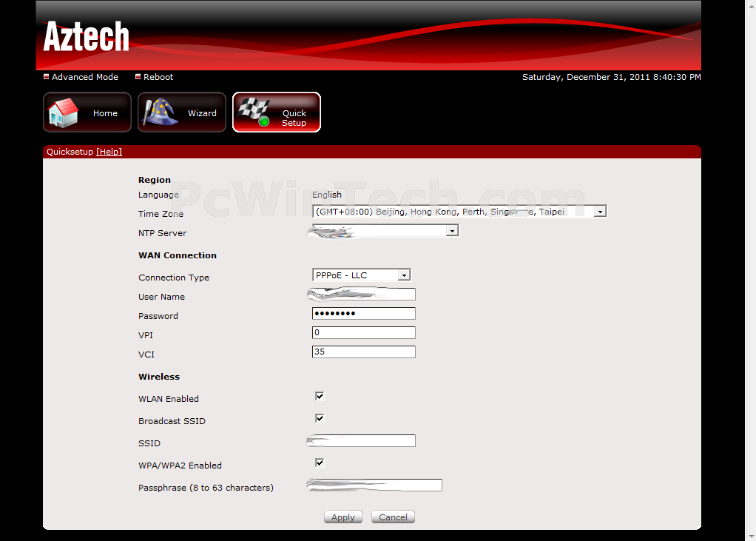Image resolution: width=756 pixels, height=541 pixels.
Task: Click the Broadcast SSID label
Action: pyautogui.click(x=172, y=421)
